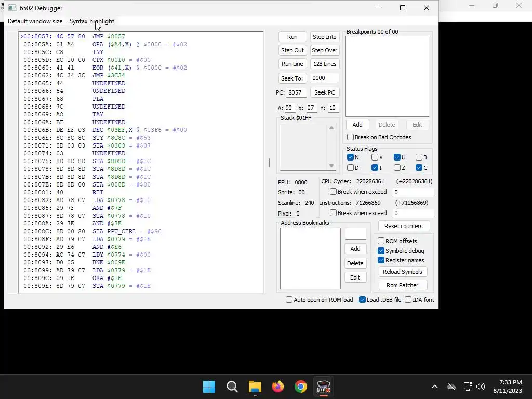Open the Rom Patcher
Viewport: 532px width, 399px height.
(x=403, y=285)
